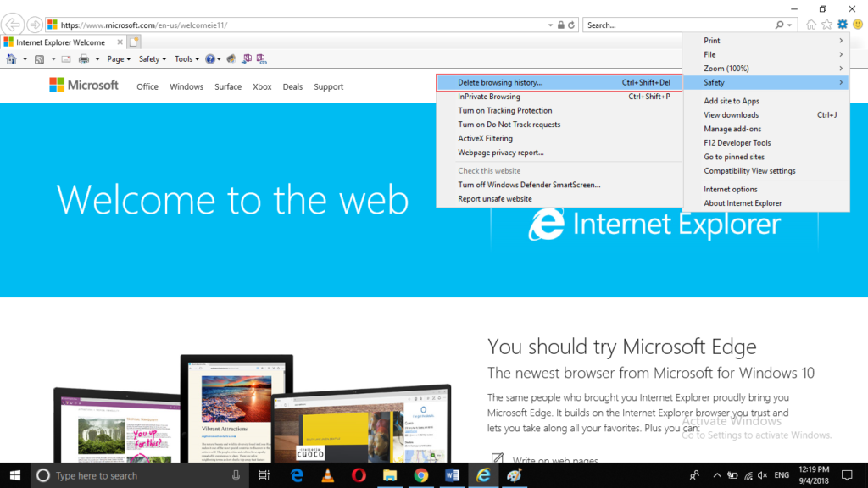Open Favorites with the star icon
The image size is (868, 488).
827,25
